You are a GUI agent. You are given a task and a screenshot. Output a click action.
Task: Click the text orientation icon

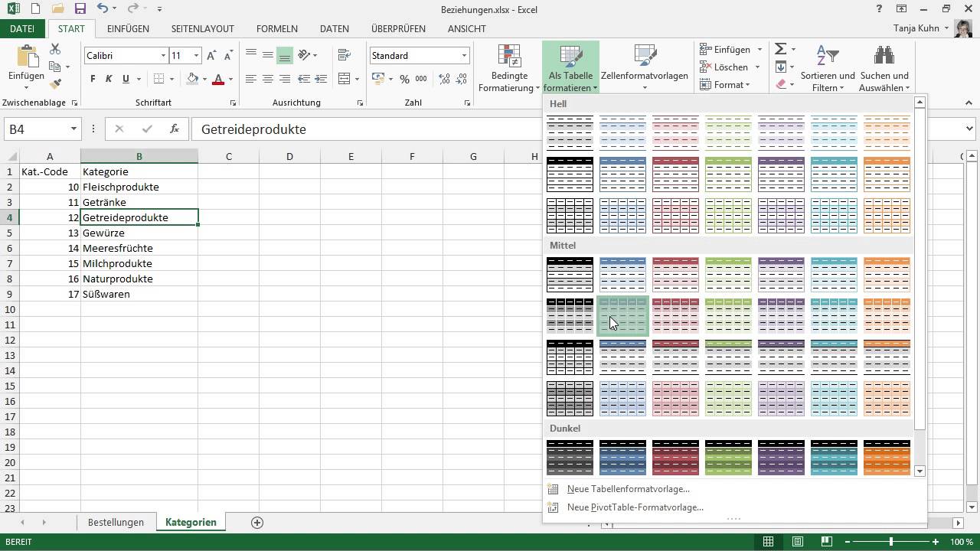click(x=305, y=55)
